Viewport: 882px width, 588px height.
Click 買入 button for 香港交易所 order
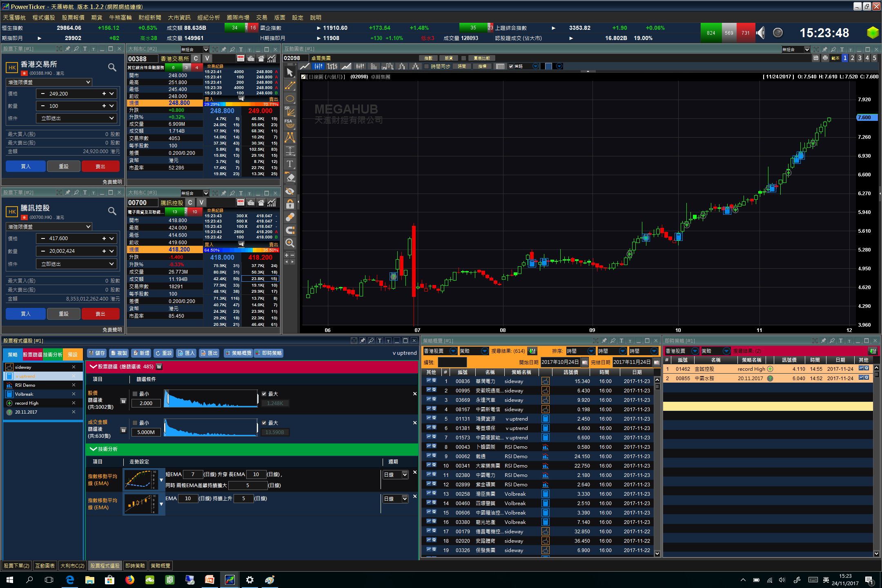point(26,166)
